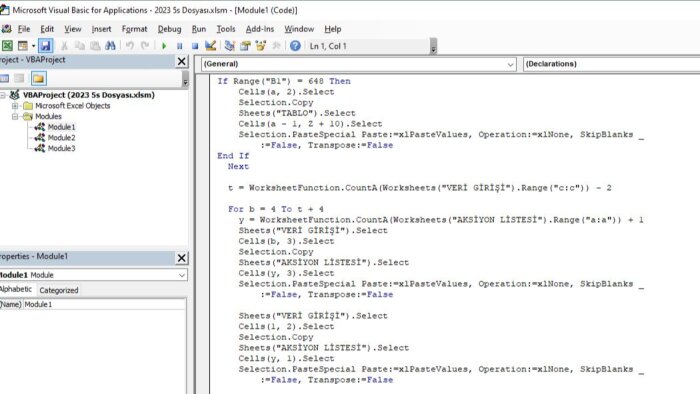The width and height of the screenshot is (700, 394).
Task: Click the 'Sheets("TABLO").Select' code line
Action: [297, 113]
